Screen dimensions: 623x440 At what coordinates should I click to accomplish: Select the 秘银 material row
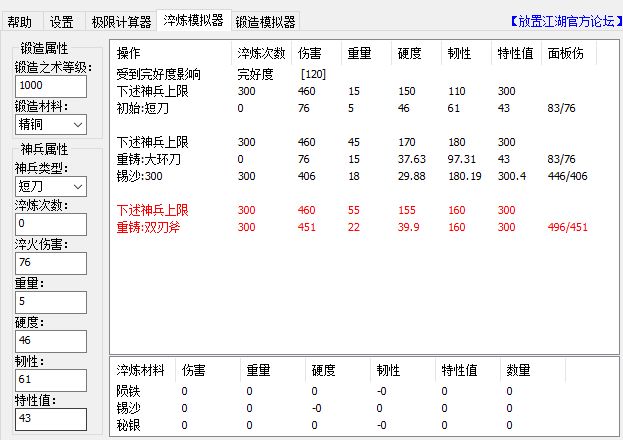click(x=339, y=425)
